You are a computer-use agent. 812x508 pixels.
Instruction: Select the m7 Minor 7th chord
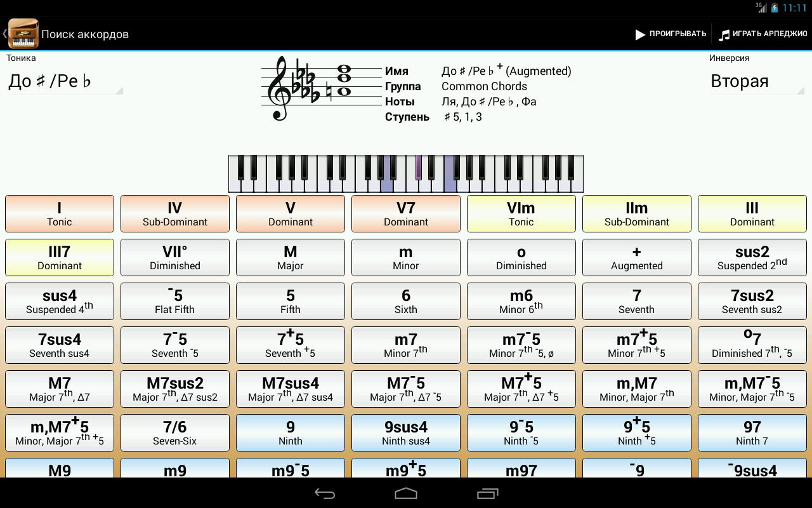pyautogui.click(x=406, y=345)
